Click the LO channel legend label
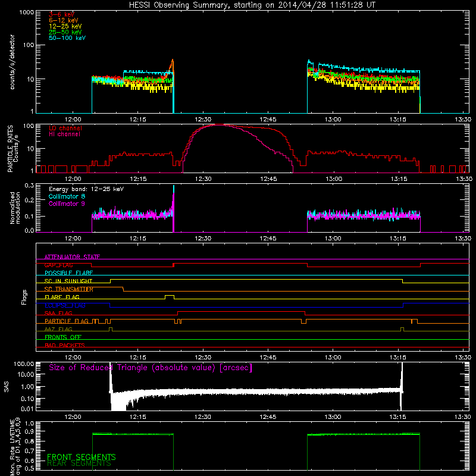 [65, 128]
